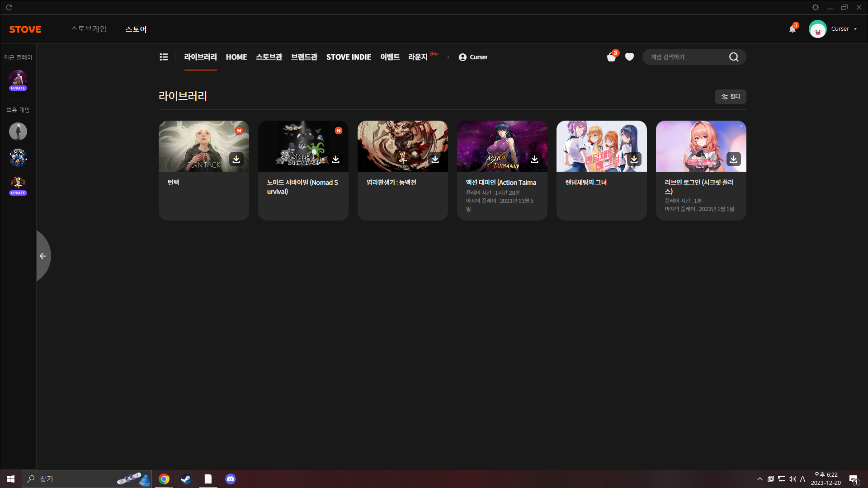Viewport: 868px width, 488px height.
Task: Collapse the sidebar with the arrow handle
Action: [43, 256]
